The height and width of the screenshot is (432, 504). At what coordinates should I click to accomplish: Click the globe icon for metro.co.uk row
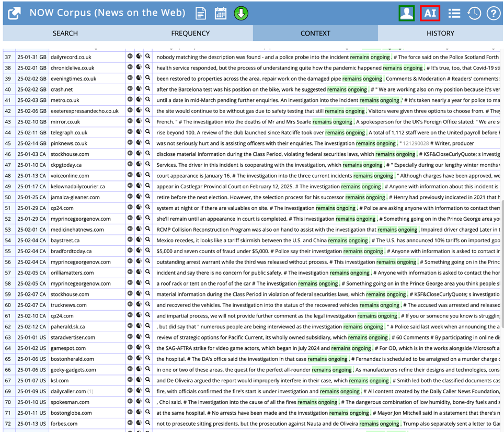pyautogui.click(x=139, y=99)
